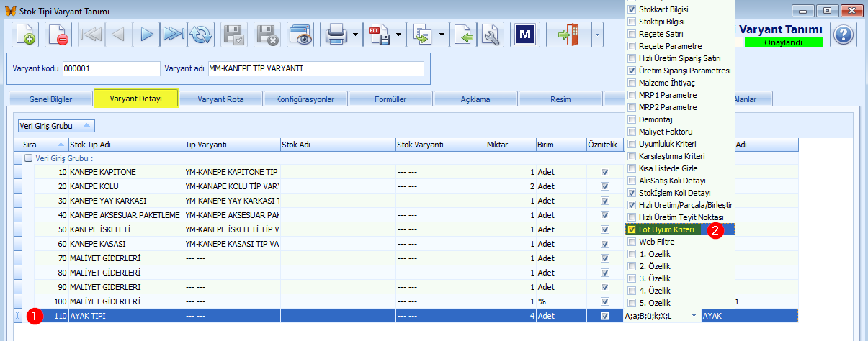
Task: Open the help question mark button
Action: tap(845, 34)
